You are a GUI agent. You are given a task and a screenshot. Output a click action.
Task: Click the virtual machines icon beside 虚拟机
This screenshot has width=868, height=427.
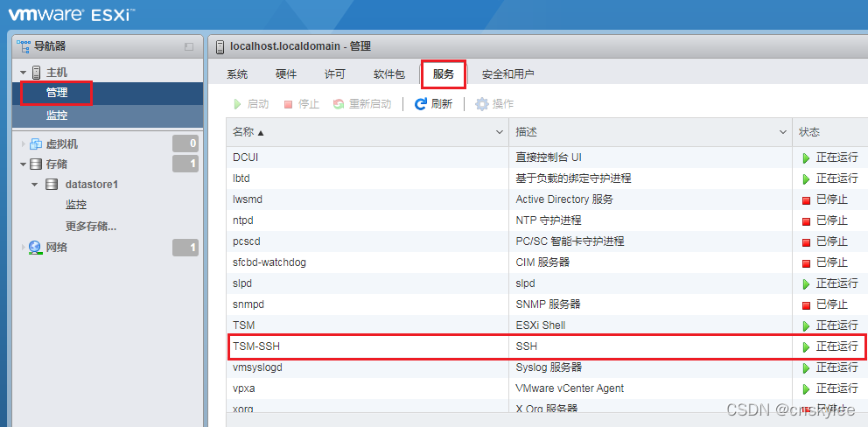36,144
